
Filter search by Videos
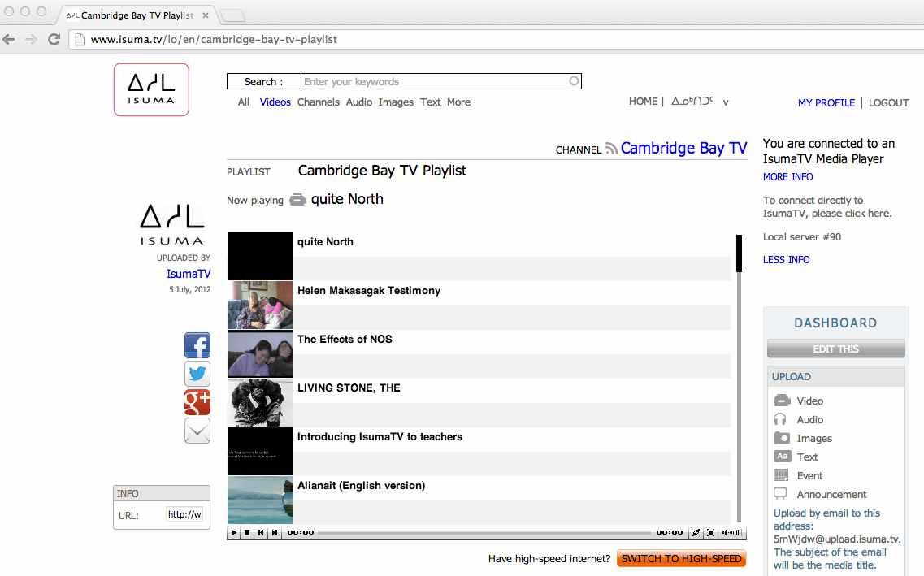(275, 102)
